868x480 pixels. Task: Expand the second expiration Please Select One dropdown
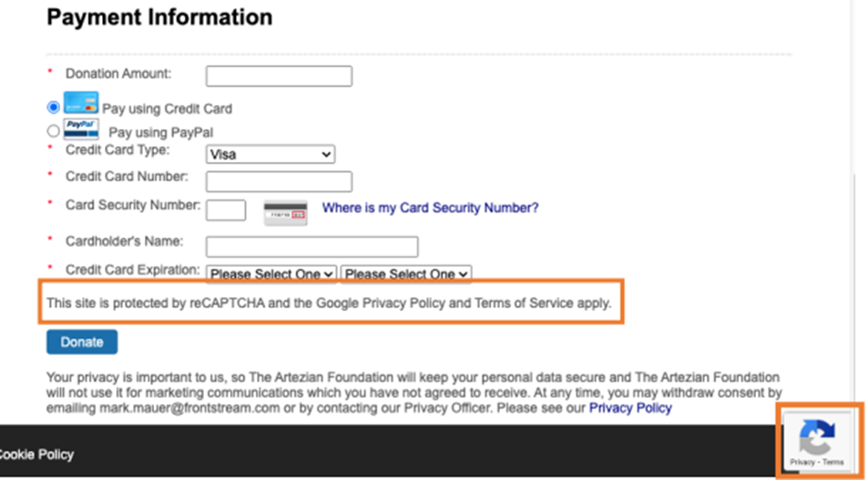pos(406,274)
